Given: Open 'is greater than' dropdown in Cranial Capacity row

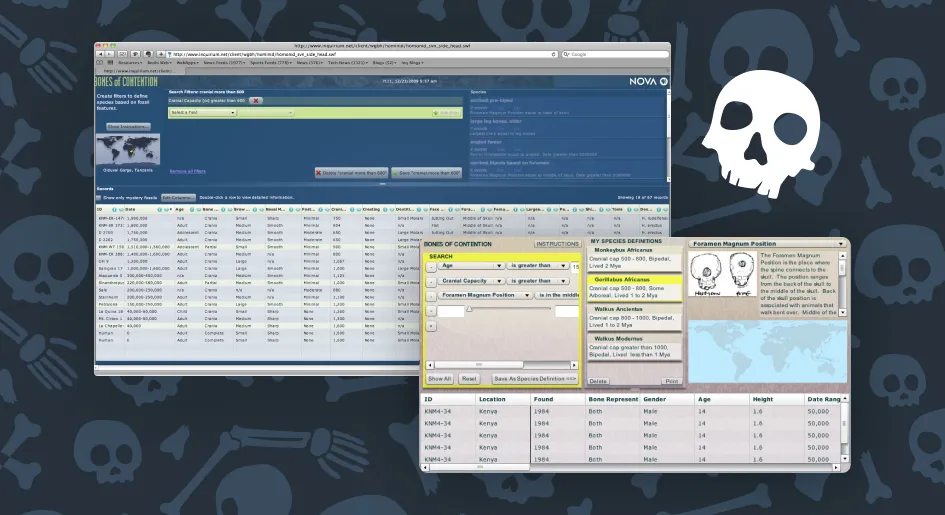Looking at the screenshot, I should point(538,281).
